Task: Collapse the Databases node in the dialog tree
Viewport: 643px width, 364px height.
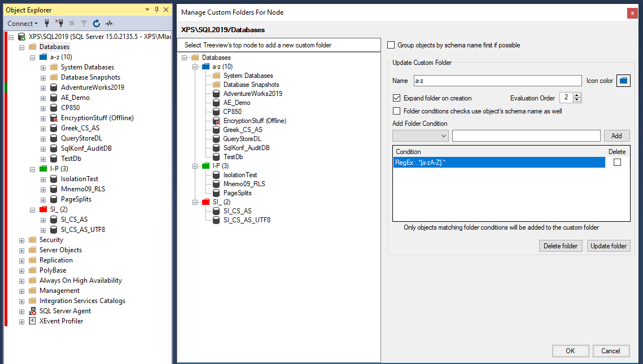Action: coord(185,58)
